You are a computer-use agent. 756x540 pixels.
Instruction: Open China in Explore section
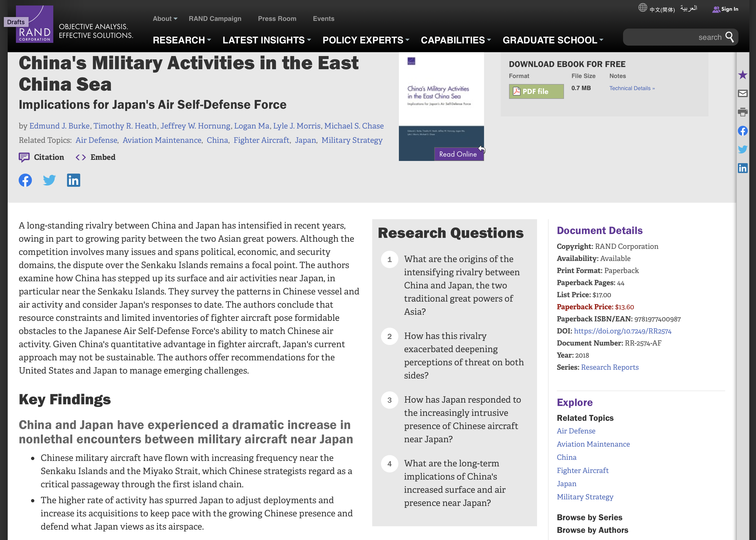[567, 457]
